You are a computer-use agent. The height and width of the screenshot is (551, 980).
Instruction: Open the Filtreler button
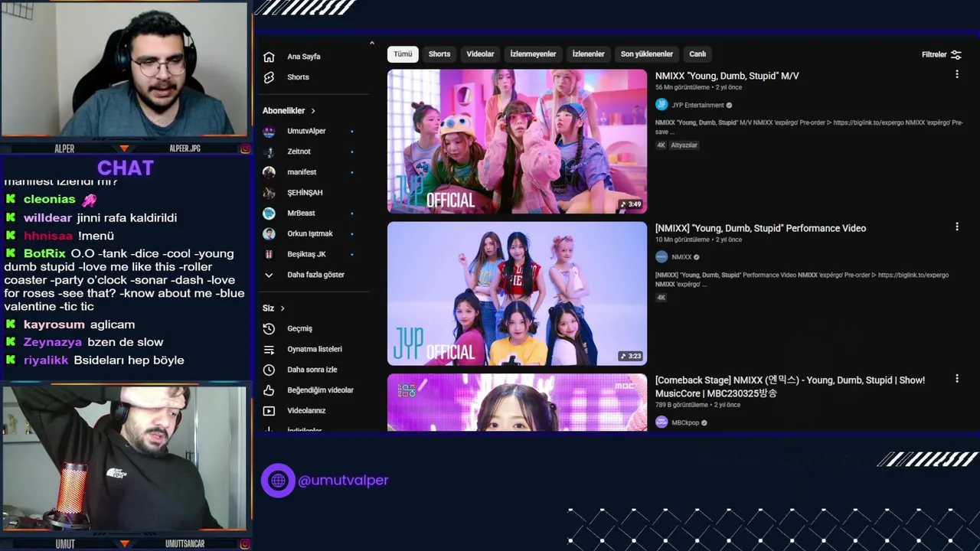[942, 54]
